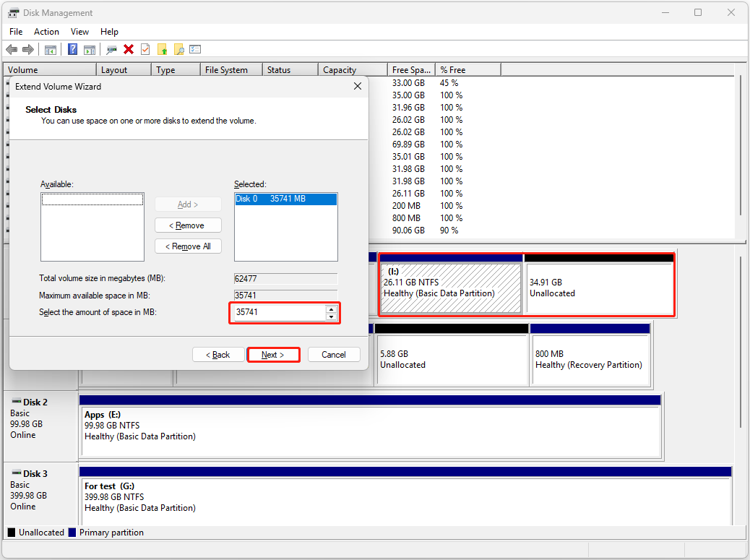Click the Back button in the wizard
The width and height of the screenshot is (750, 560).
point(218,354)
